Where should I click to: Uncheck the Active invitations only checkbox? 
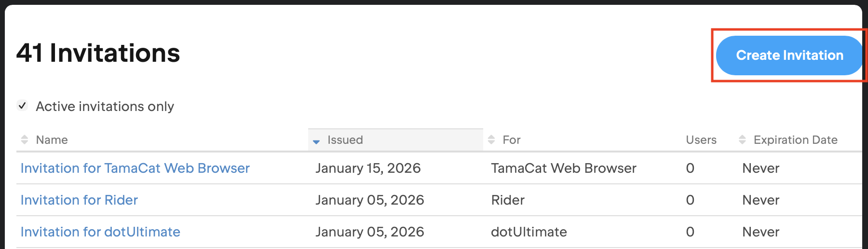pos(22,106)
